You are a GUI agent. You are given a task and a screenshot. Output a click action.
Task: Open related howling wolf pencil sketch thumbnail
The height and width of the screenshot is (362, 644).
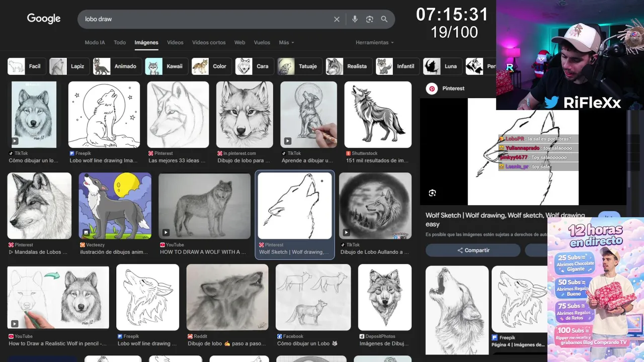point(457,310)
